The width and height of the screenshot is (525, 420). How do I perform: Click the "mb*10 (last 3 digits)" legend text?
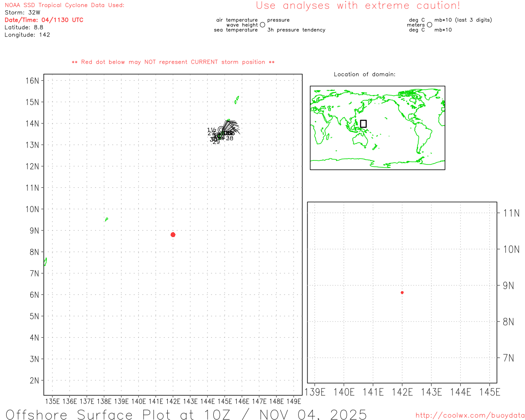point(463,20)
